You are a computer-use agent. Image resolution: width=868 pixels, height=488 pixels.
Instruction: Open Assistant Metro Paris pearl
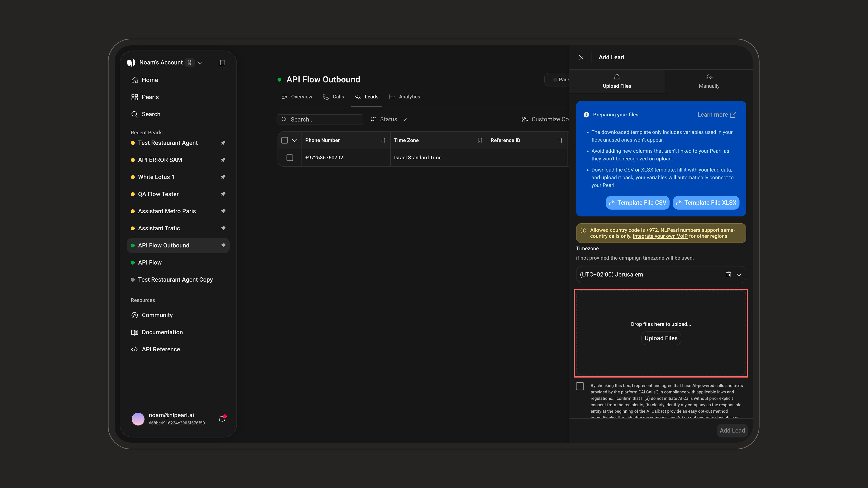167,211
